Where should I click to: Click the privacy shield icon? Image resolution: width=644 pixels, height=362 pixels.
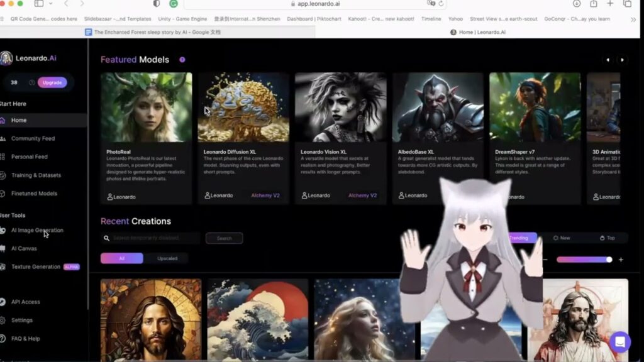[x=157, y=3]
